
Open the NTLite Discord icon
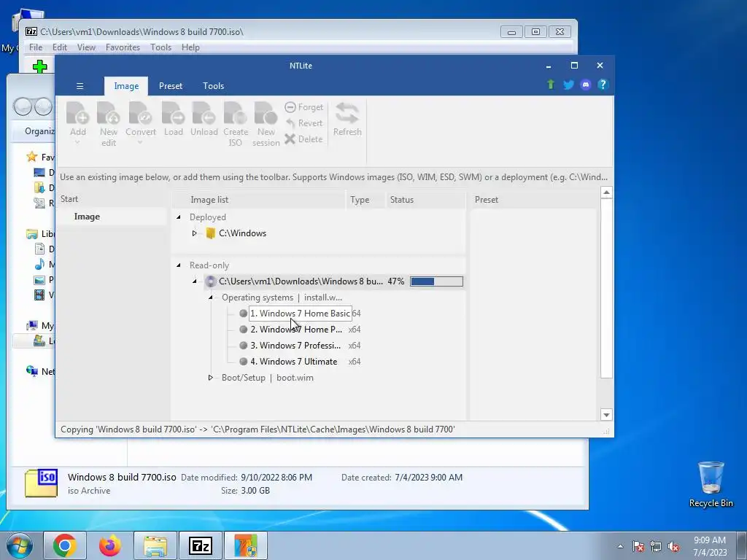[586, 85]
